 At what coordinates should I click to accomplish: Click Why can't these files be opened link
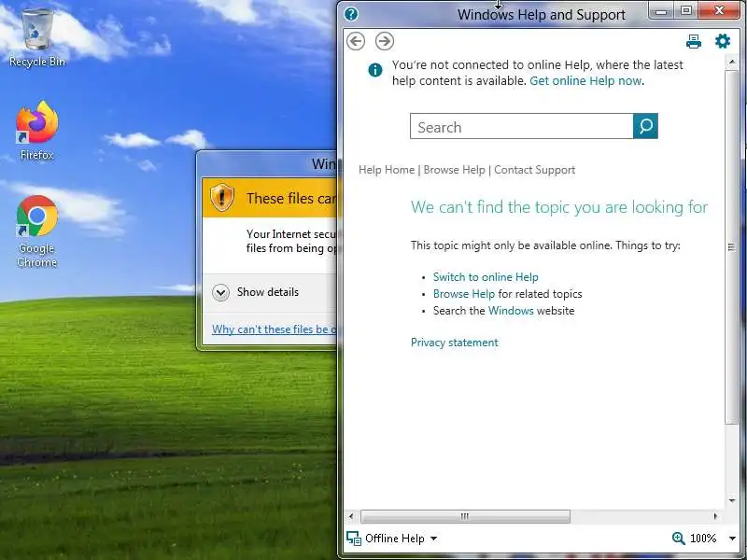tap(274, 329)
